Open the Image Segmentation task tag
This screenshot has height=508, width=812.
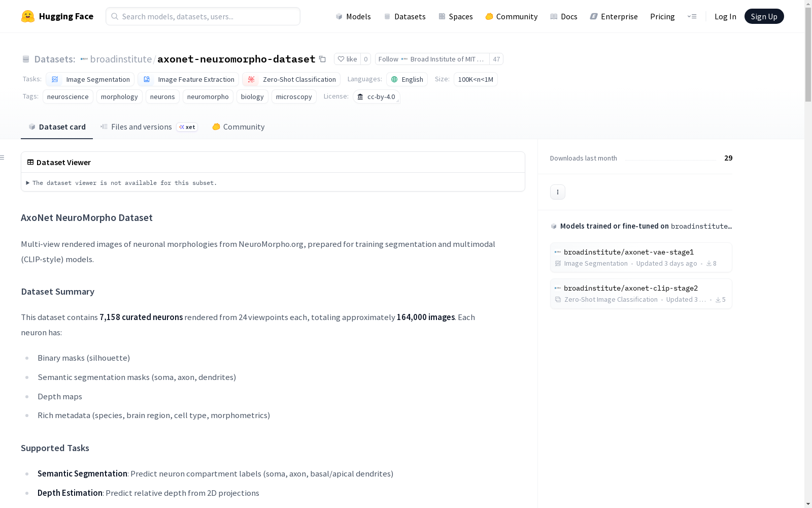click(x=90, y=79)
